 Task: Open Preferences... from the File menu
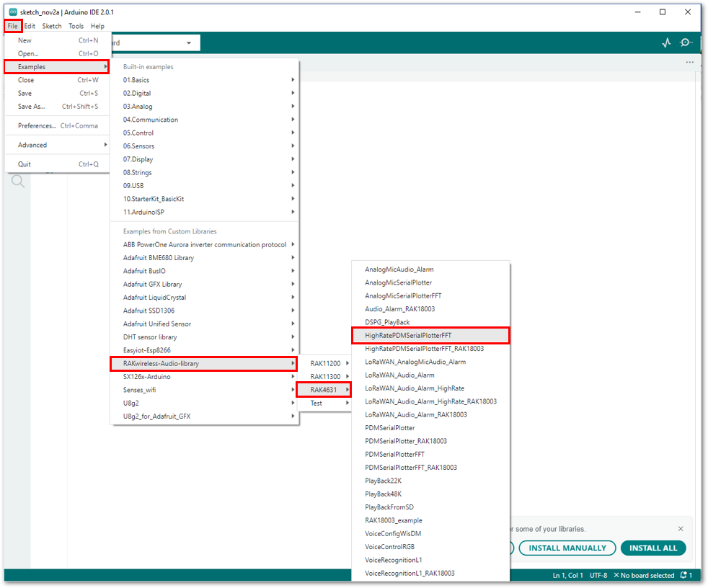[x=58, y=126]
